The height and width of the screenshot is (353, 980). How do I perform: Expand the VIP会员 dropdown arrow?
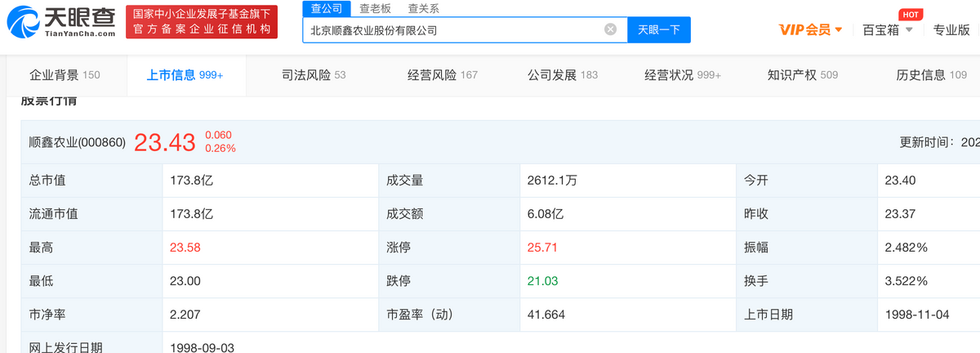point(839,30)
